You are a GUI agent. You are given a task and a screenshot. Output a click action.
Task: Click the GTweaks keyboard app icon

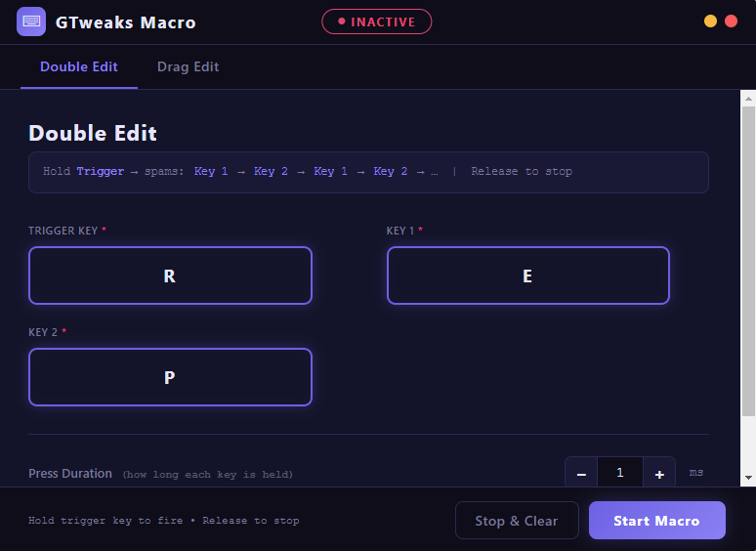(x=31, y=21)
